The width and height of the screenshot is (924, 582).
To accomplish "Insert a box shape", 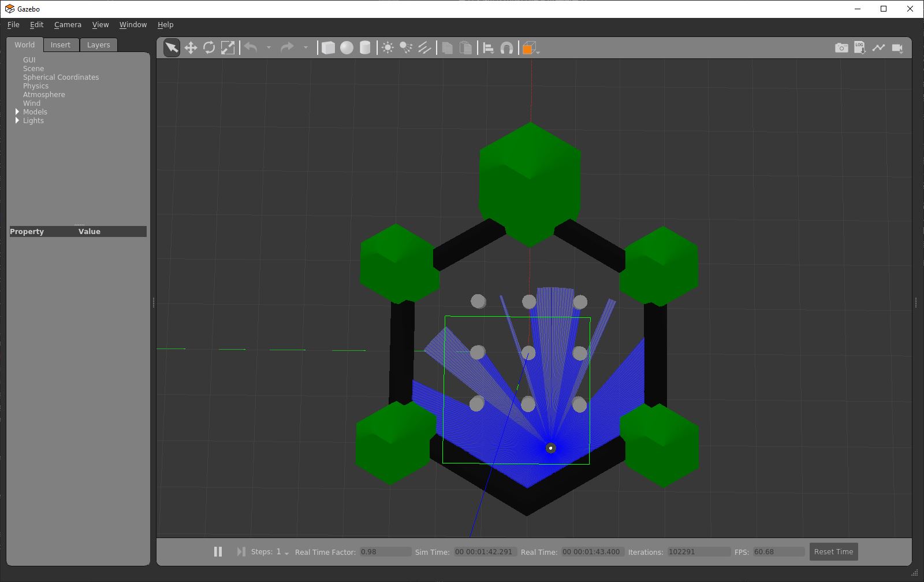I will click(328, 48).
